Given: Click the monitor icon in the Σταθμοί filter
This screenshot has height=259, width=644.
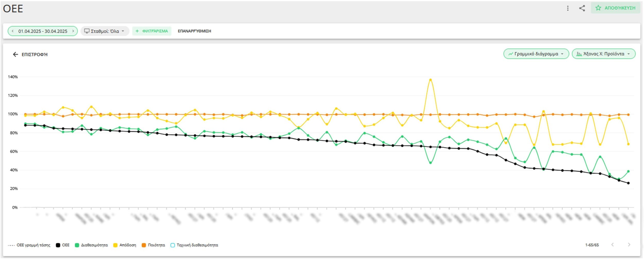Looking at the screenshot, I should tap(87, 31).
